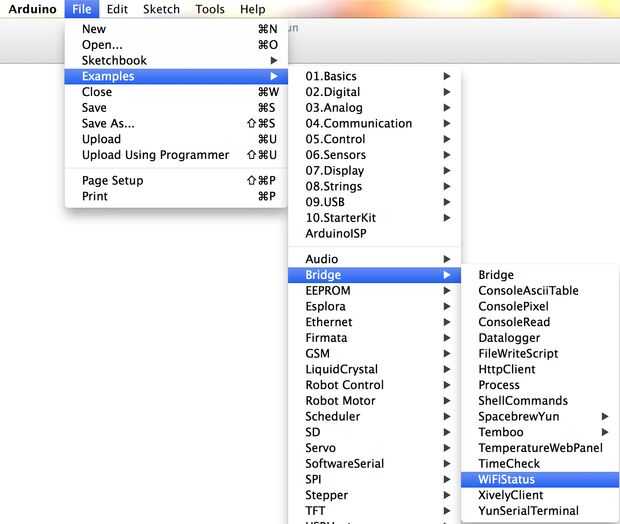Open the XivelyClient example
This screenshot has height=524, width=620.
point(540,496)
